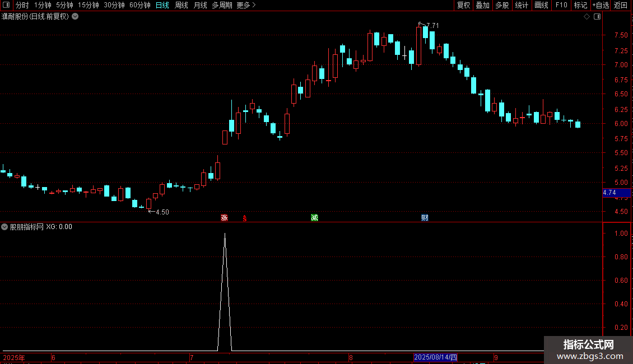Viewport: 633px width, 364px height.
Task: Click month 8 on the time axis
Action: pyautogui.click(x=351, y=357)
